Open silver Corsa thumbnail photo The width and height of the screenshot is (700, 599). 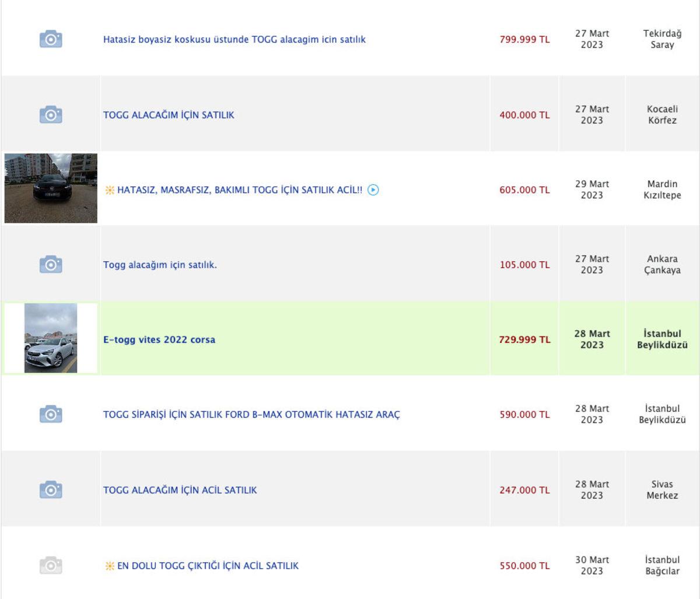pos(51,338)
